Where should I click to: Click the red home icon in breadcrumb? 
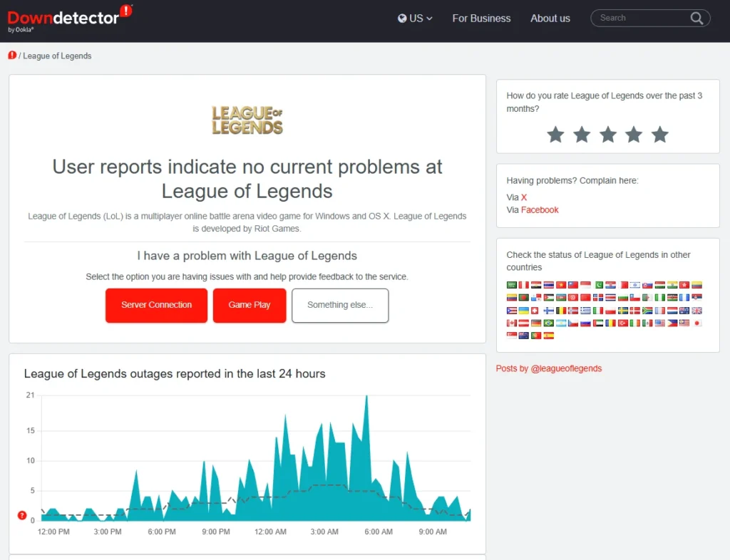point(12,56)
